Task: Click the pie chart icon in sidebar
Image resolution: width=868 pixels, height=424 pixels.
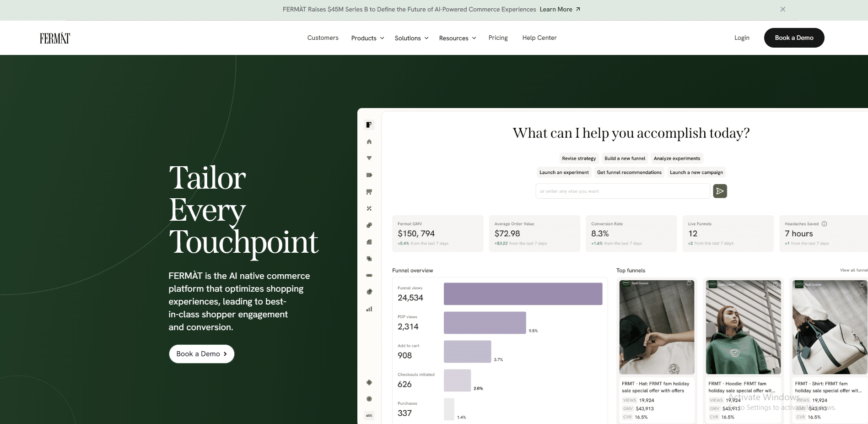Action: [369, 292]
